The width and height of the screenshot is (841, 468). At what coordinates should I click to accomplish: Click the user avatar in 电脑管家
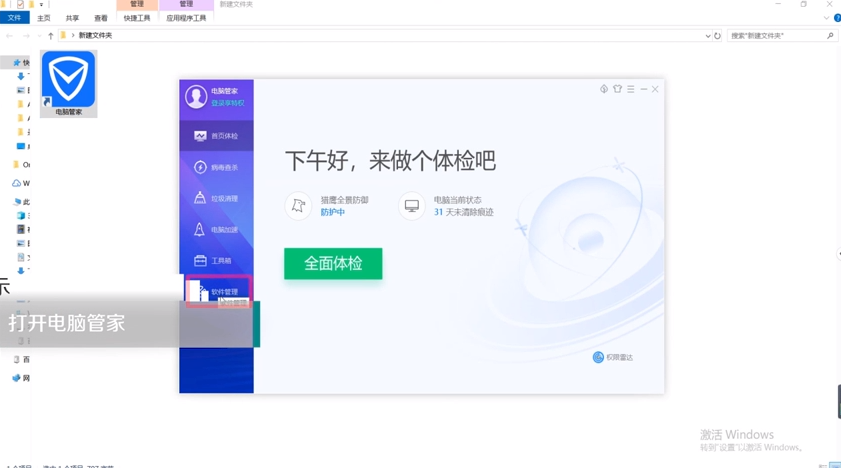click(196, 96)
